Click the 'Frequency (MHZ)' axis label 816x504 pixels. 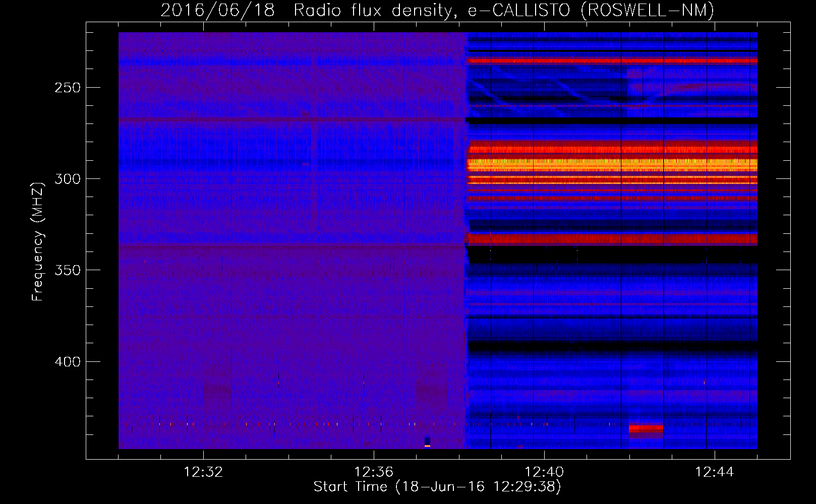(38, 242)
